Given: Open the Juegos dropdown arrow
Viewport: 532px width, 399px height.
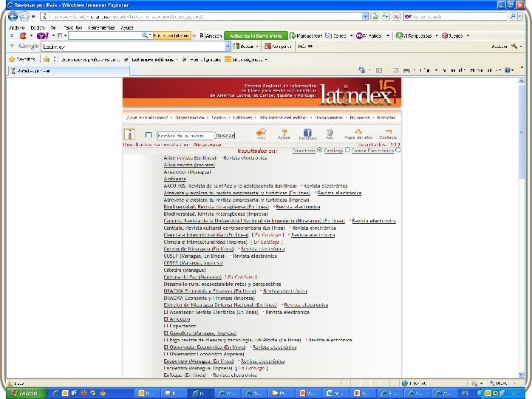Looking at the screenshot, I should (x=468, y=35).
